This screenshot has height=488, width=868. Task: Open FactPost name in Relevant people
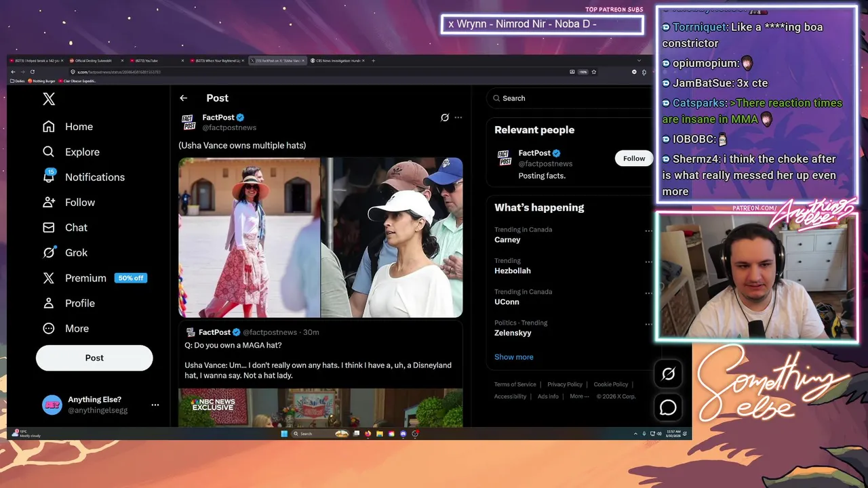[x=534, y=153]
